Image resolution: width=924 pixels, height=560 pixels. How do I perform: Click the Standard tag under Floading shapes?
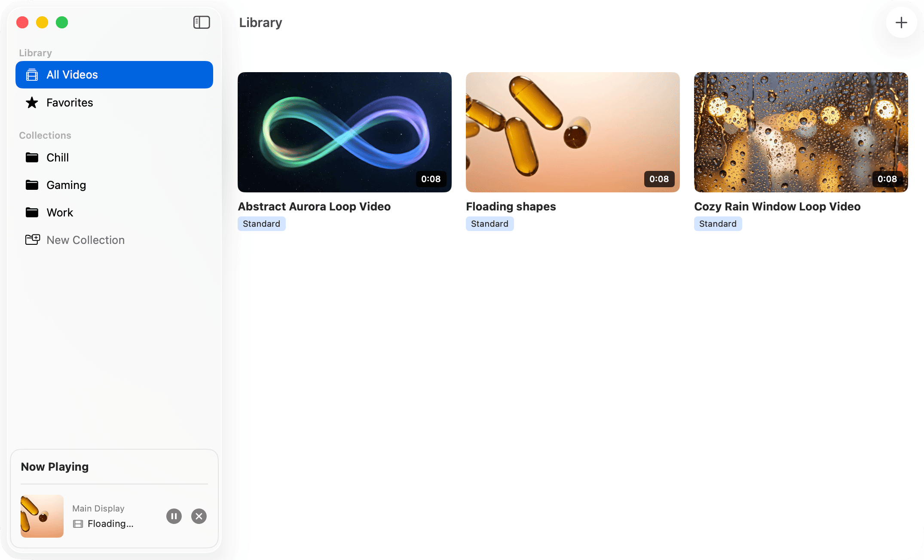(490, 223)
